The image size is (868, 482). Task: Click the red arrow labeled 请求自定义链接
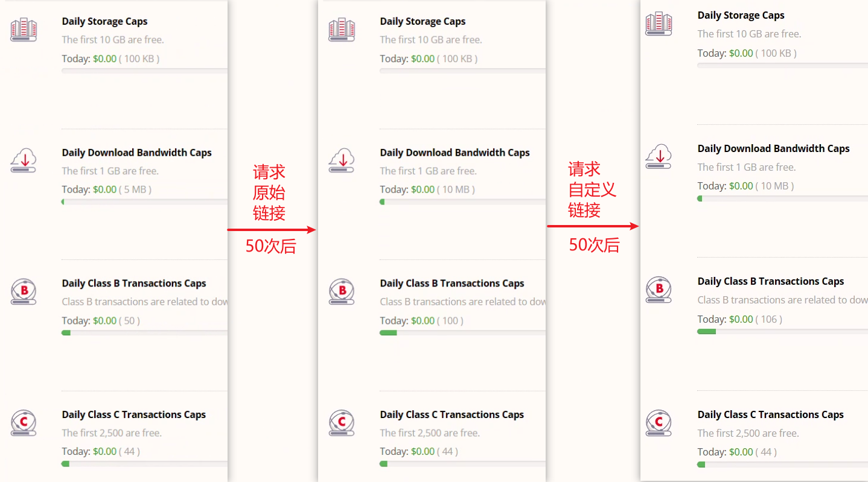click(592, 226)
